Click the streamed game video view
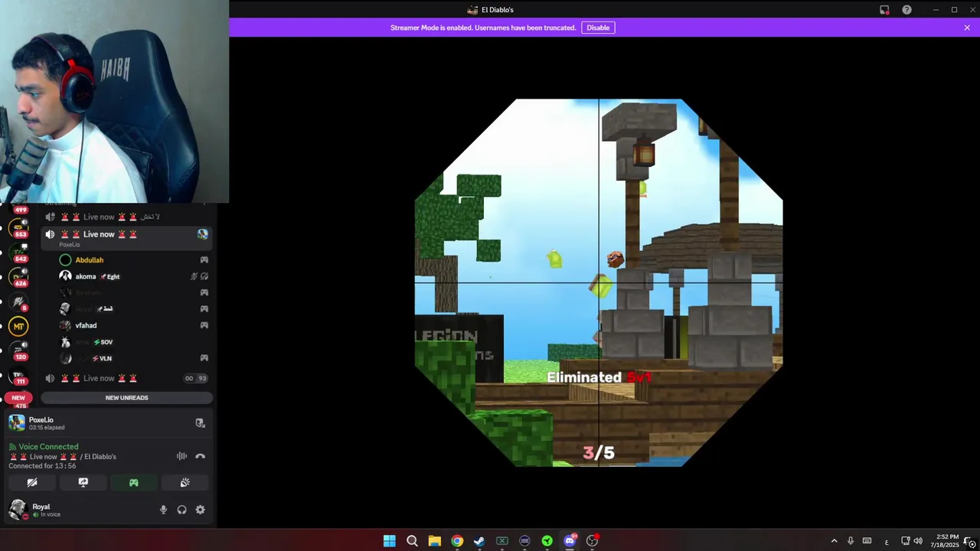Image resolution: width=980 pixels, height=551 pixels. [599, 282]
